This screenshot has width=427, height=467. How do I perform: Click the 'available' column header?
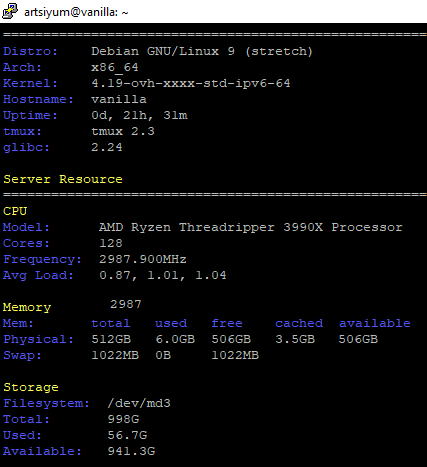point(375,323)
